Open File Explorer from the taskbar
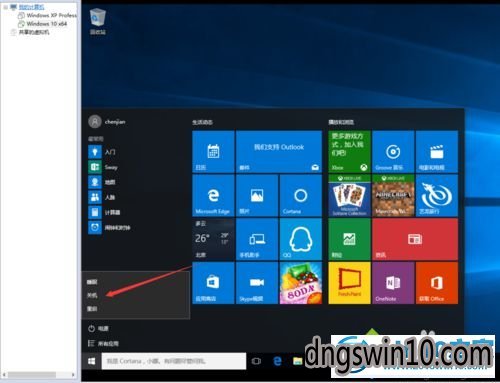The image size is (500, 383). click(298, 361)
